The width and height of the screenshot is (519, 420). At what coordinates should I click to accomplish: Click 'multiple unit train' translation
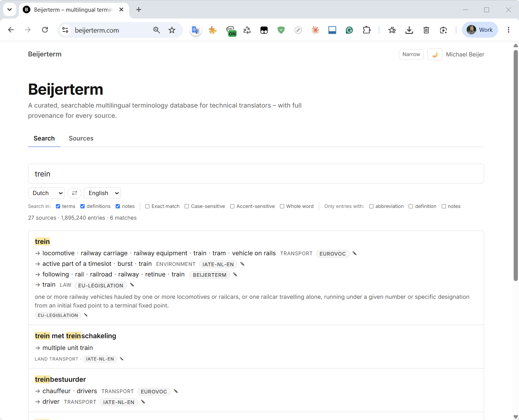67,348
